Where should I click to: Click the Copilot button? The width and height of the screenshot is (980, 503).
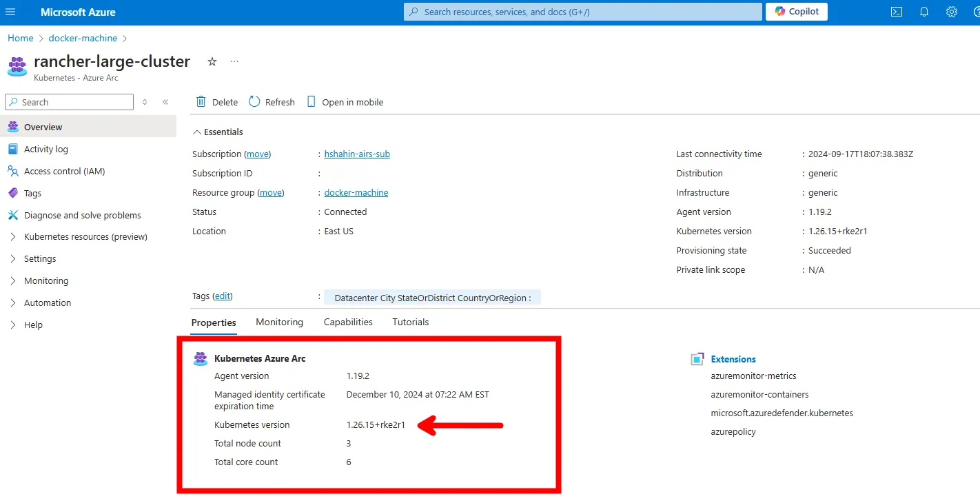796,12
